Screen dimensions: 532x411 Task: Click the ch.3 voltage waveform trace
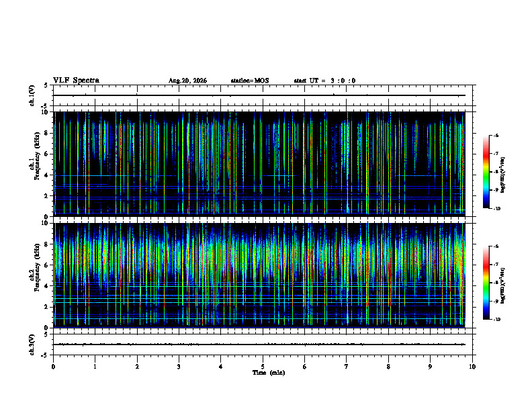pos(259,345)
